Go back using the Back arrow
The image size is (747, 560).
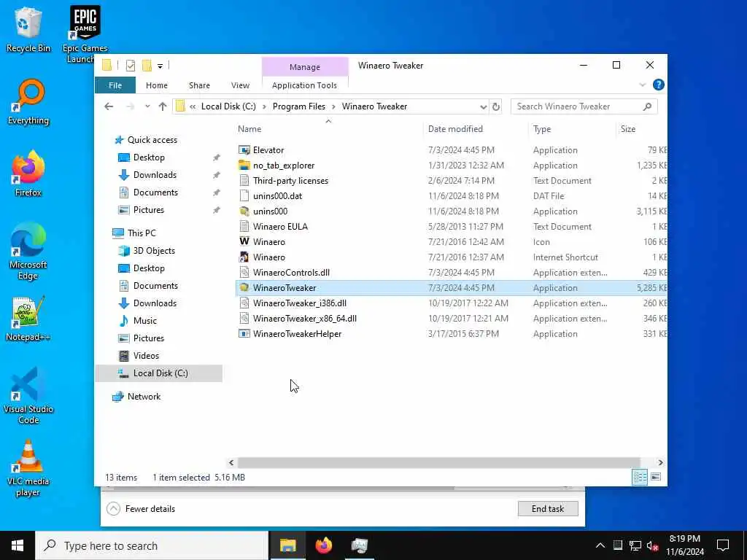(109, 106)
